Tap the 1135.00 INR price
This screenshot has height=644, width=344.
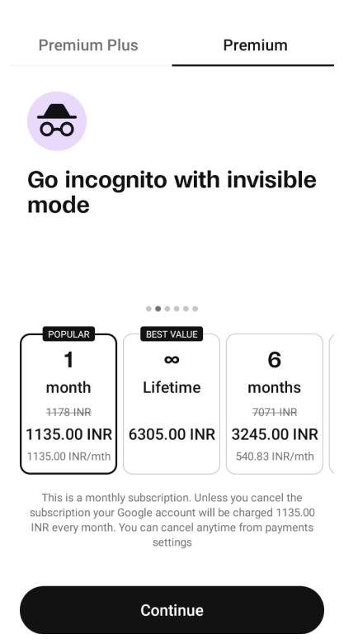(69, 434)
